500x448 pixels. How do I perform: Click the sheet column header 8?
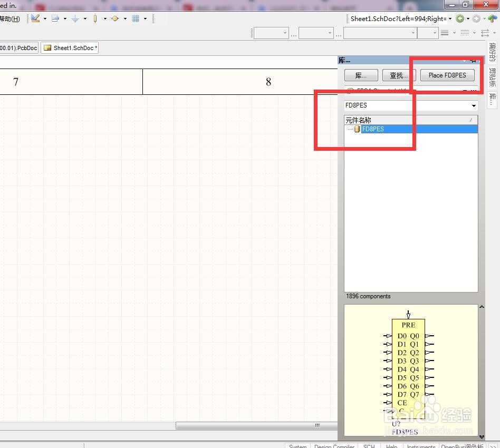coord(268,82)
